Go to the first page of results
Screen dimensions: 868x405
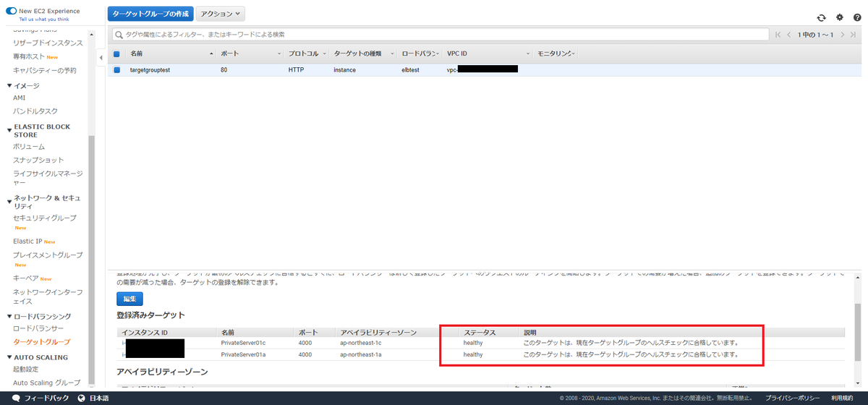(x=778, y=34)
